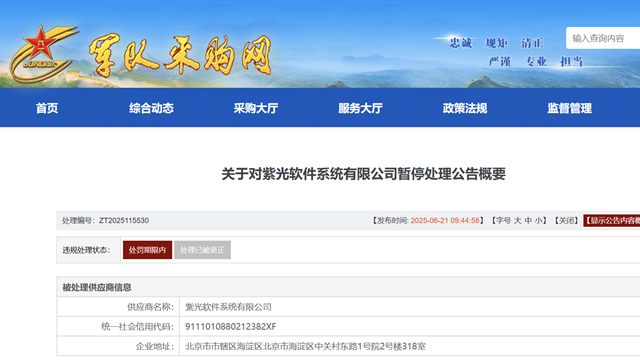
Task: Open 监督管理 navigation item
Action: [x=569, y=108]
